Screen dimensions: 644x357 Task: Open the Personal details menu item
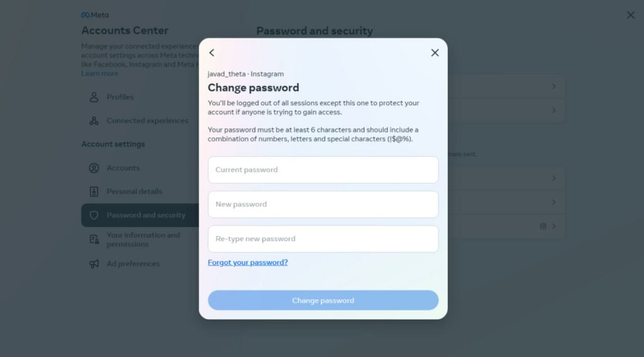pyautogui.click(x=134, y=191)
